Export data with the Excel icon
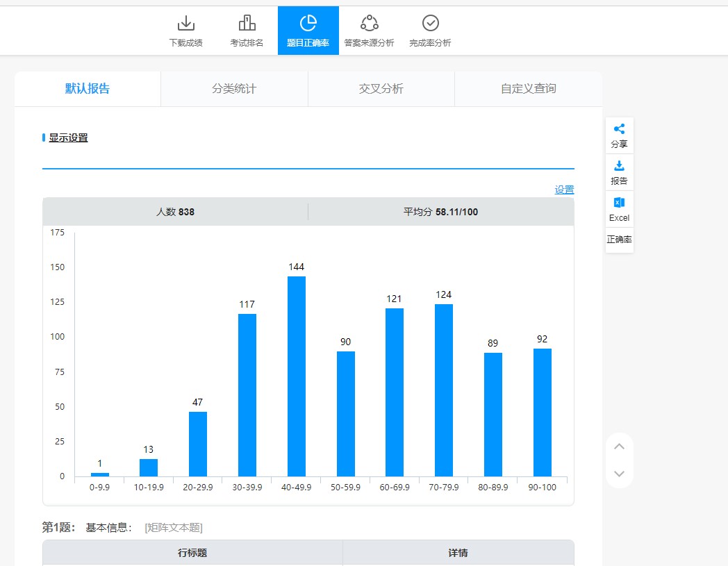The height and width of the screenshot is (566, 728). [619, 203]
